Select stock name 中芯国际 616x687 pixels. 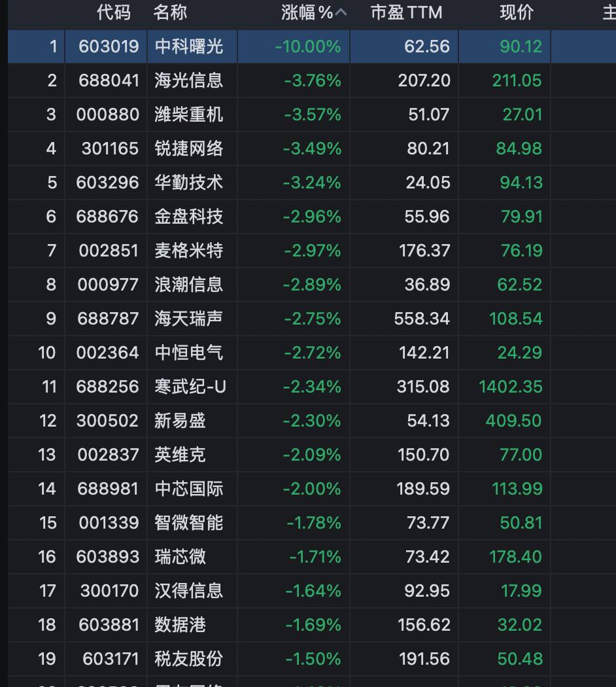(189, 489)
